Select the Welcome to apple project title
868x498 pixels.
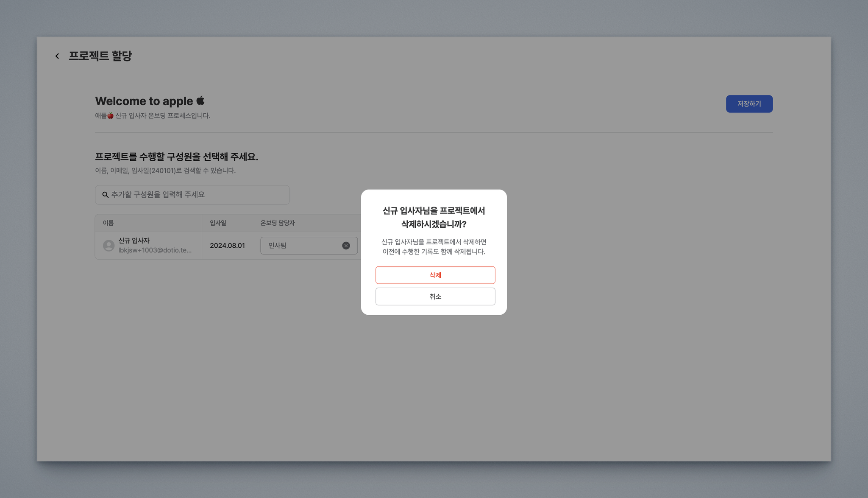(x=144, y=101)
